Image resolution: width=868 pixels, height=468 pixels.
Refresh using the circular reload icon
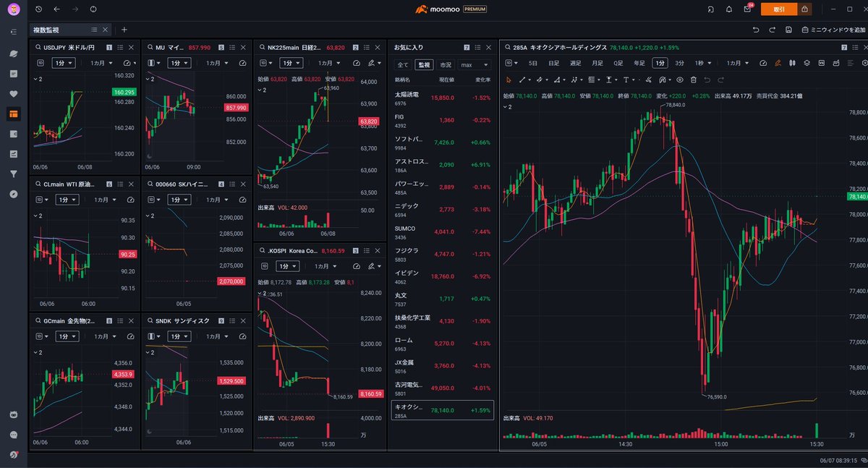[x=93, y=9]
